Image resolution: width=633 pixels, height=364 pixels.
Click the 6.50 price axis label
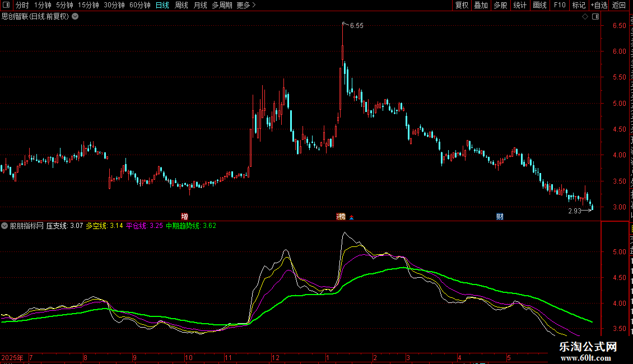click(619, 25)
